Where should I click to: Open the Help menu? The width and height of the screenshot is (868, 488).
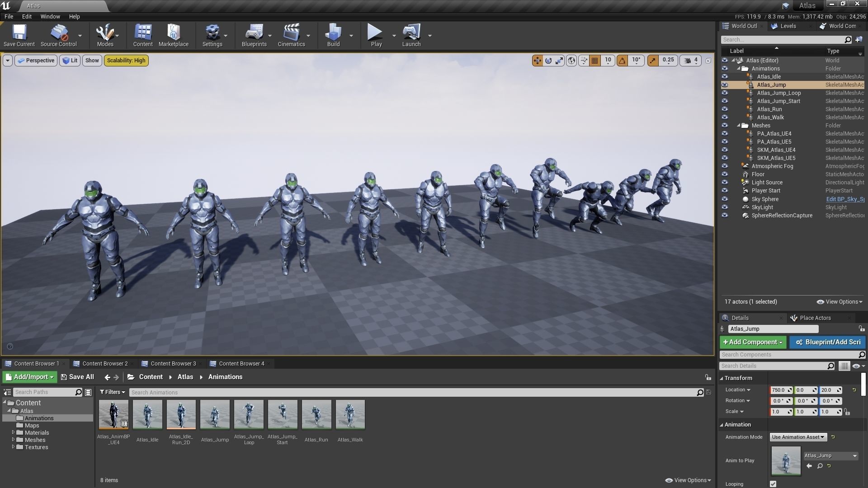point(74,16)
